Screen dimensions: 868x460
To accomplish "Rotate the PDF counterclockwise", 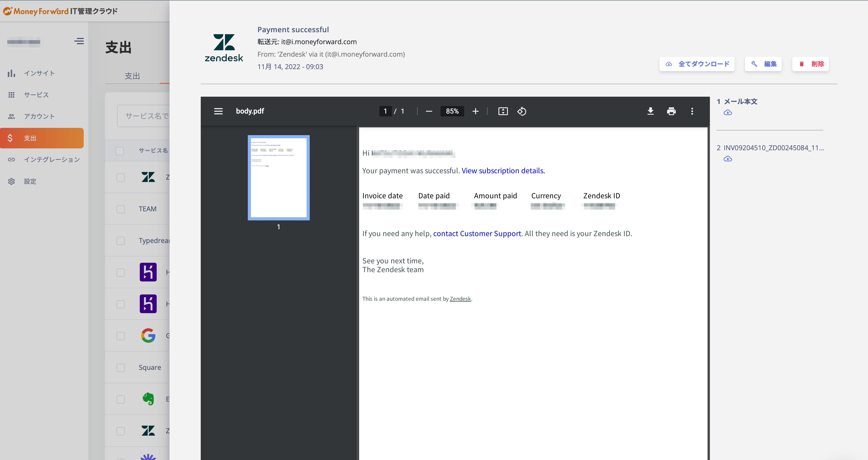I will coord(522,111).
